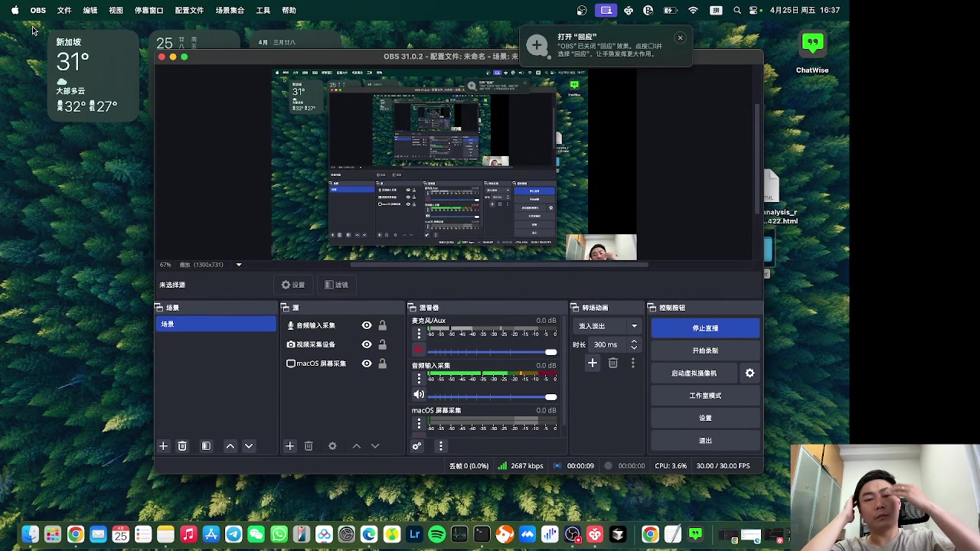Open the 工具 menu
This screenshot has height=551, width=980.
(263, 10)
